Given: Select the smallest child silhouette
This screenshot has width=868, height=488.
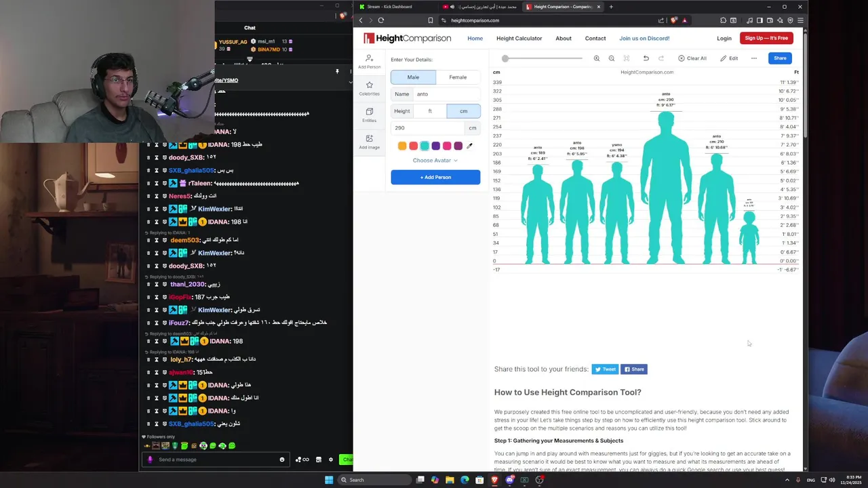Looking at the screenshot, I should pyautogui.click(x=749, y=237).
